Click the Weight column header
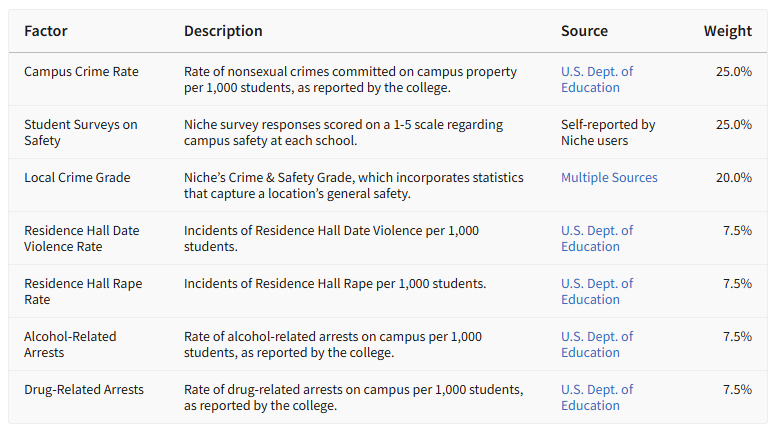This screenshot has height=431, width=777. pos(727,31)
